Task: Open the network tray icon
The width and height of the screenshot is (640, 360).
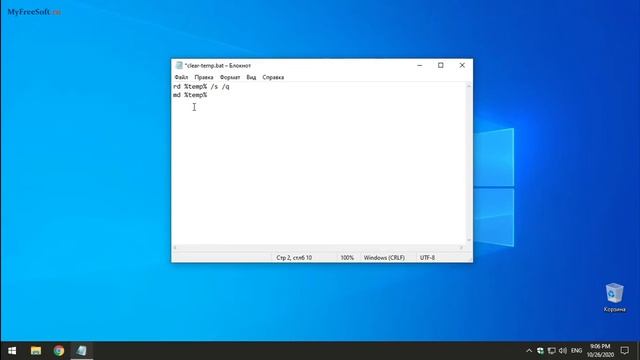Action: pyautogui.click(x=552, y=351)
